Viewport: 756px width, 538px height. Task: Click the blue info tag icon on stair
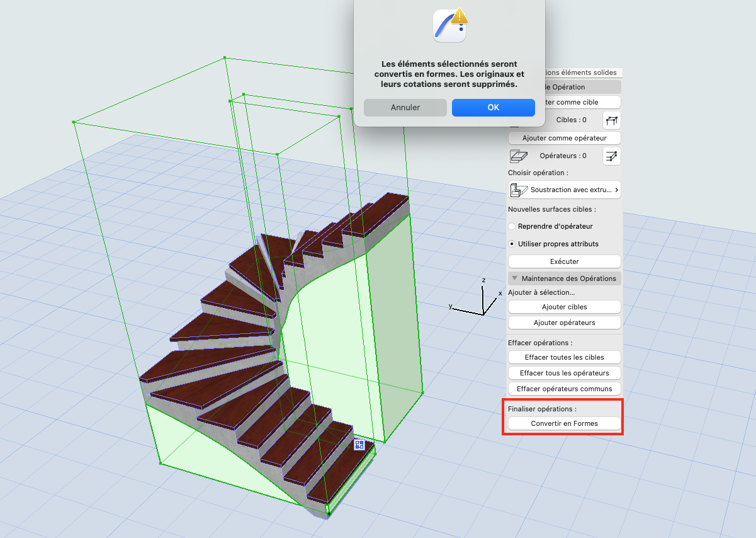(x=359, y=445)
